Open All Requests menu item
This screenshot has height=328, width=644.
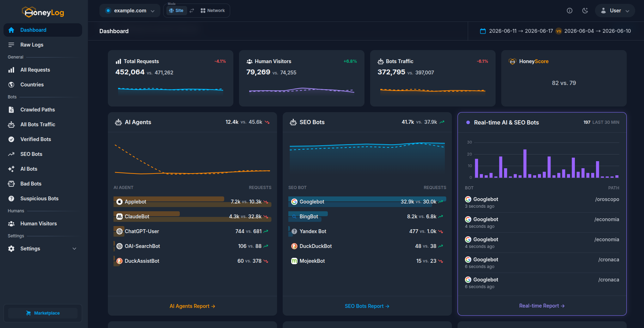[x=43, y=70]
